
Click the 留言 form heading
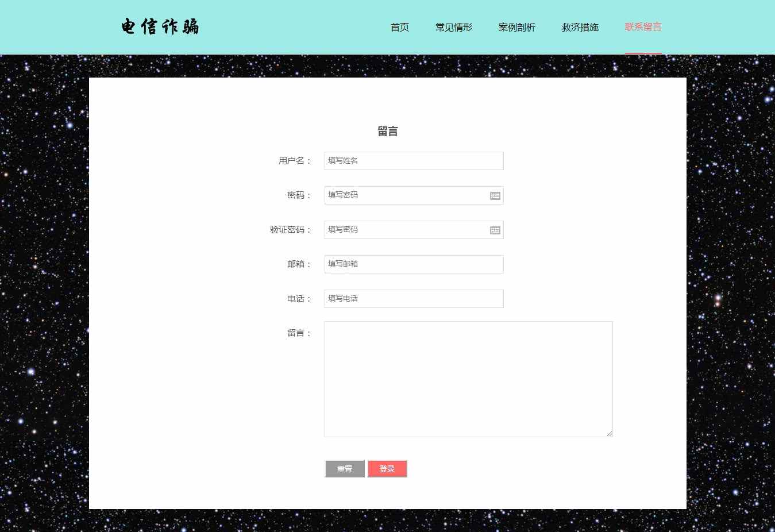pyautogui.click(x=388, y=132)
